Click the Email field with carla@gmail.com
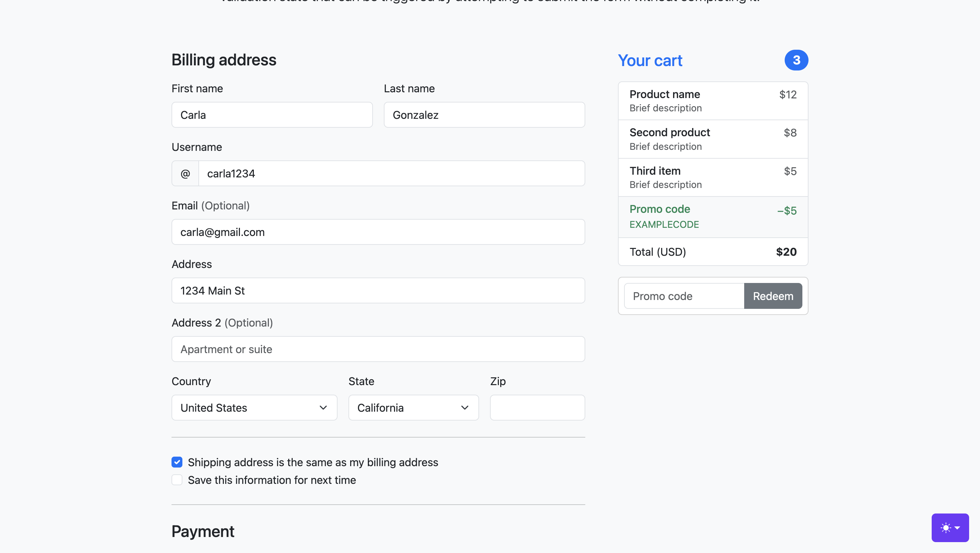The width and height of the screenshot is (980, 553). (378, 232)
